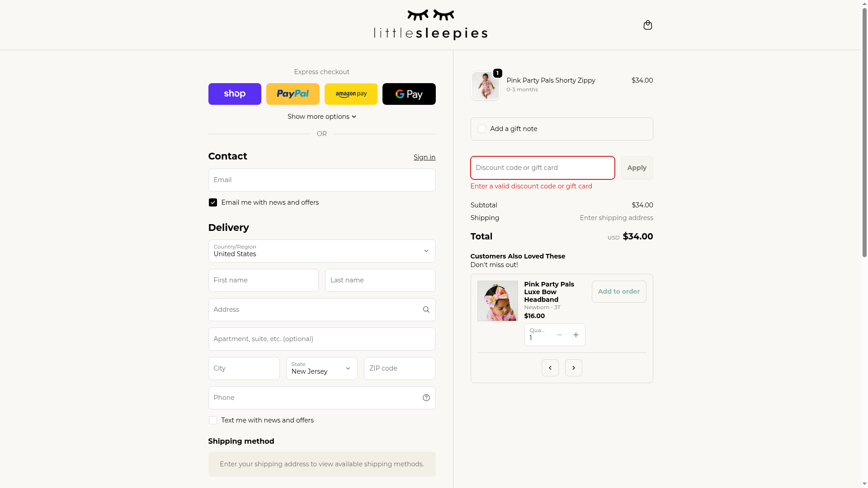Viewport: 868px width, 488px height.
Task: Pay with Shop Pay express button
Action: point(235,94)
